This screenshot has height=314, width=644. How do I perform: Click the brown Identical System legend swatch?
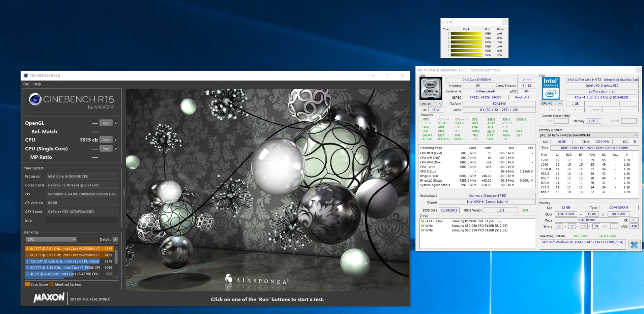point(52,284)
